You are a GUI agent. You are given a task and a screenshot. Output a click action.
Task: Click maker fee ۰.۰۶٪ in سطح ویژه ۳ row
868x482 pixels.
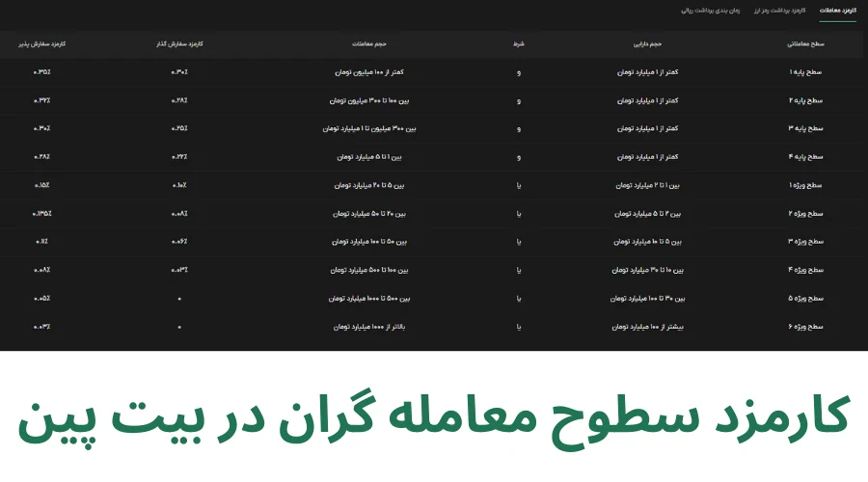pos(179,241)
